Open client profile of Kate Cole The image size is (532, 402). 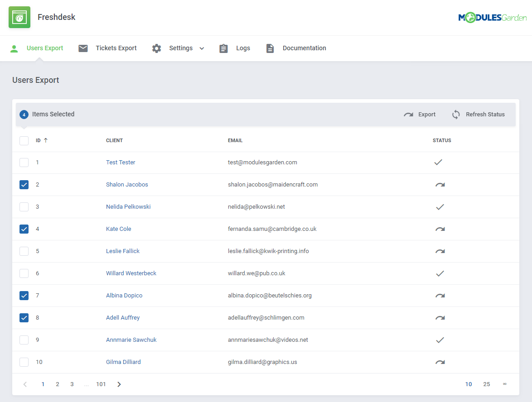pyautogui.click(x=118, y=229)
